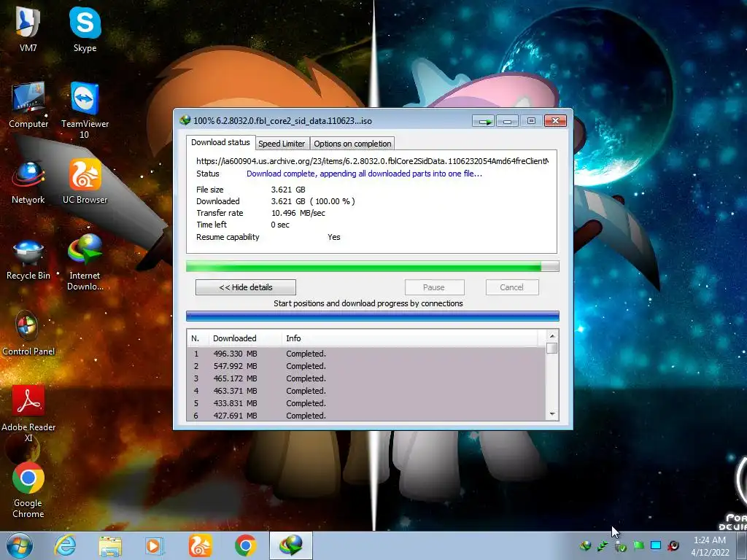The width and height of the screenshot is (747, 560).
Task: Click the N. column header
Action: (x=197, y=338)
